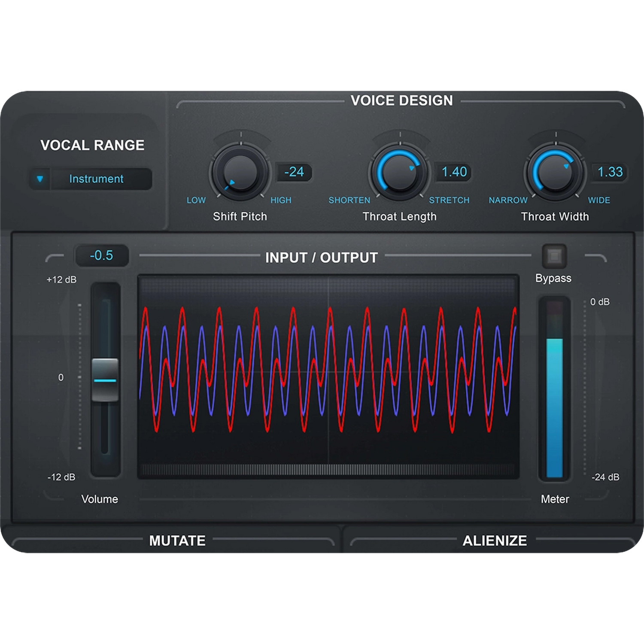This screenshot has width=644, height=644.
Task: Open the Vocal Range dropdown arrow
Action: (x=40, y=179)
